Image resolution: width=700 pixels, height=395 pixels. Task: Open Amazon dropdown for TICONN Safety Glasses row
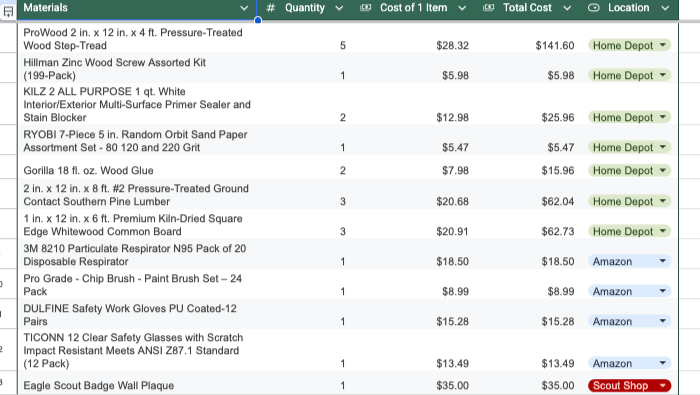coord(662,363)
